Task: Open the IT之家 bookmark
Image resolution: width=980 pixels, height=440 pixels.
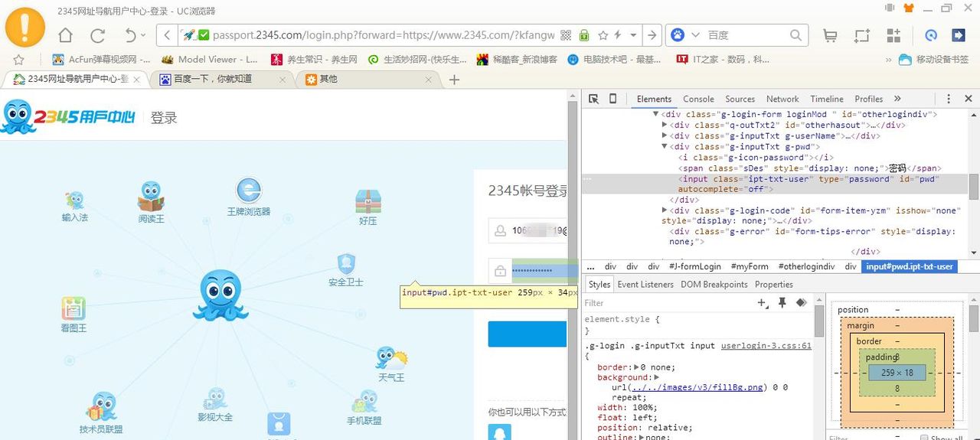Action: 723,59
